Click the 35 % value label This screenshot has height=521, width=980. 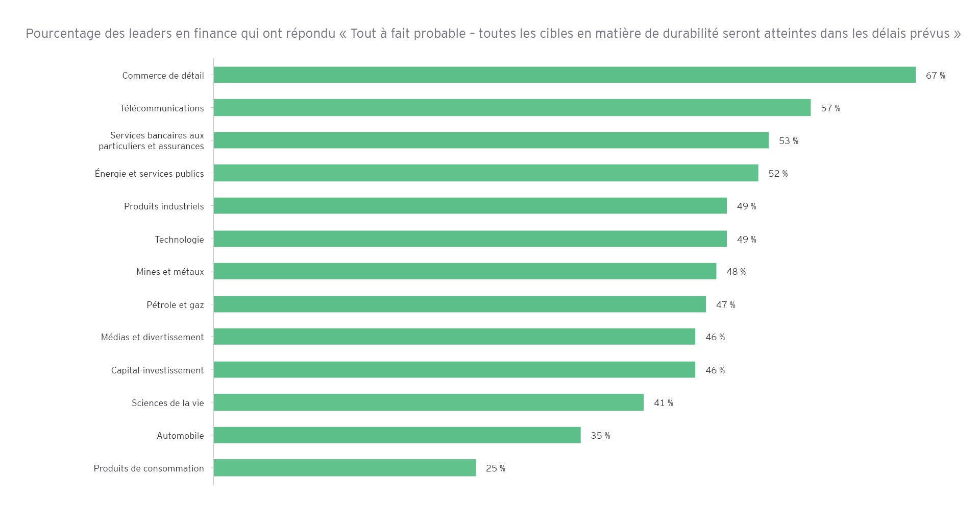click(600, 436)
